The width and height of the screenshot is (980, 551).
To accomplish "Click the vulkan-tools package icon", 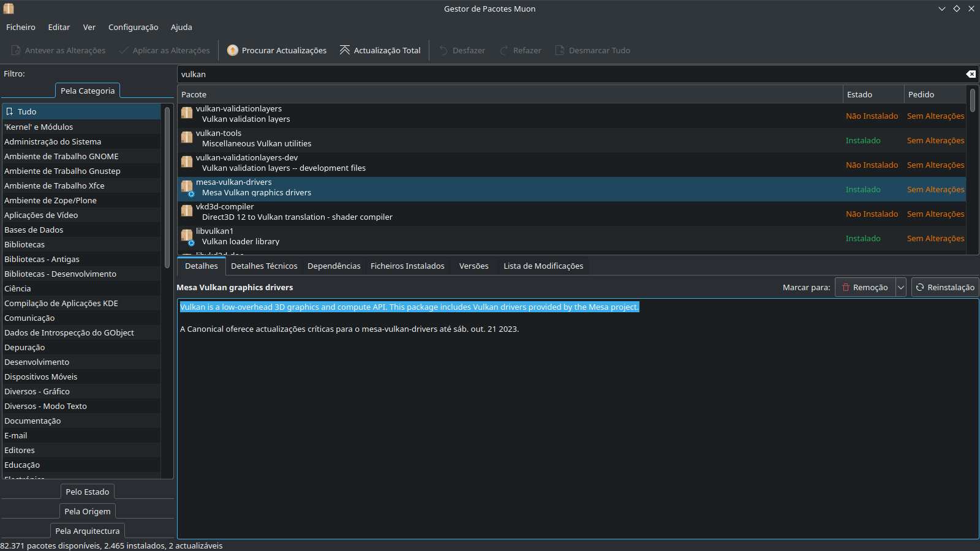I will (x=187, y=137).
